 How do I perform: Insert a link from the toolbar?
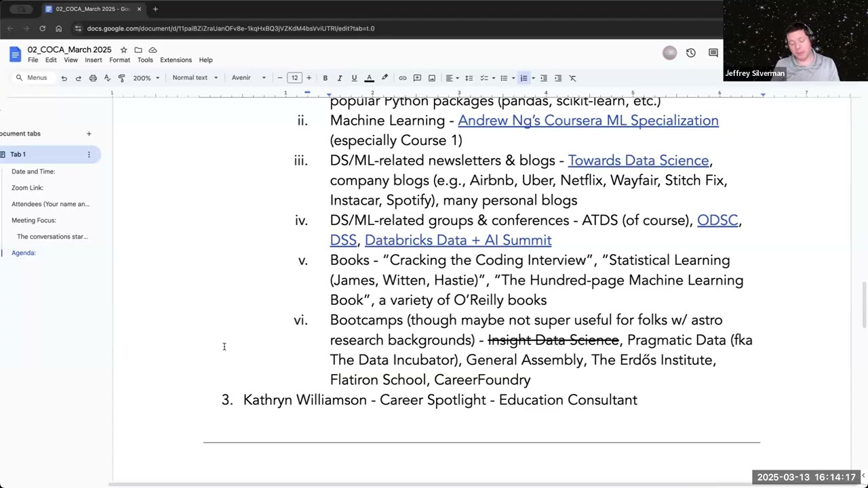(403, 78)
